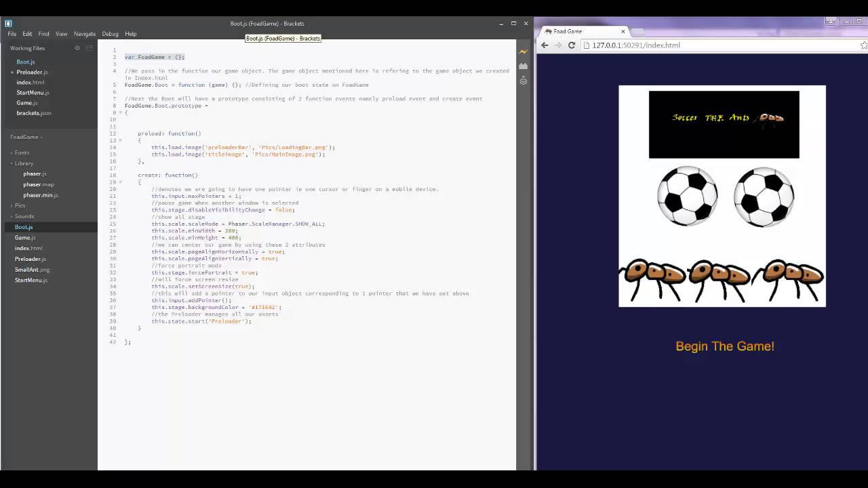Minimize the Brackets window
Screen dimensions: 868x488
501,23
